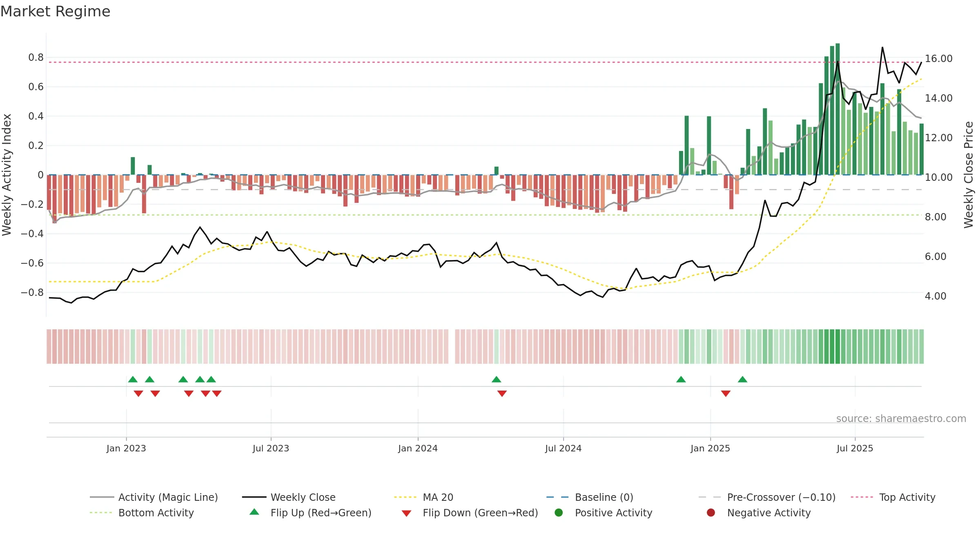980x551 pixels.
Task: Click the source: sharemaestro.com text
Action: click(x=901, y=418)
